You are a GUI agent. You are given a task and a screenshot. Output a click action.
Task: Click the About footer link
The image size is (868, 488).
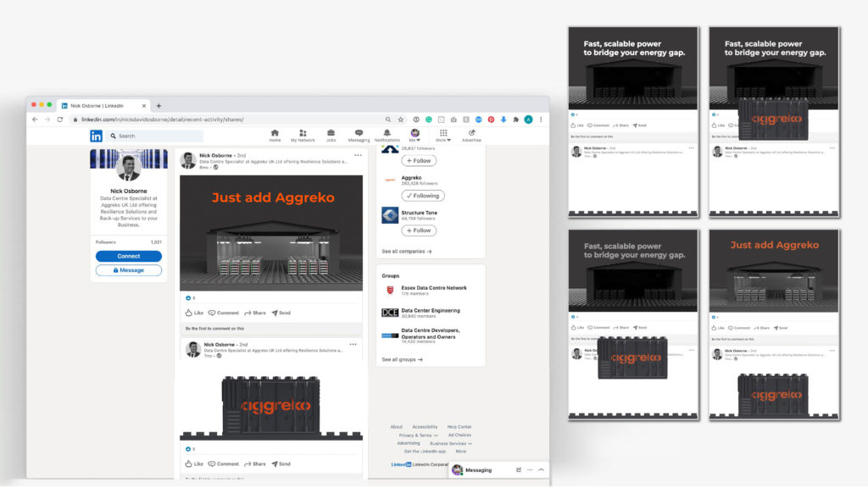(397, 427)
